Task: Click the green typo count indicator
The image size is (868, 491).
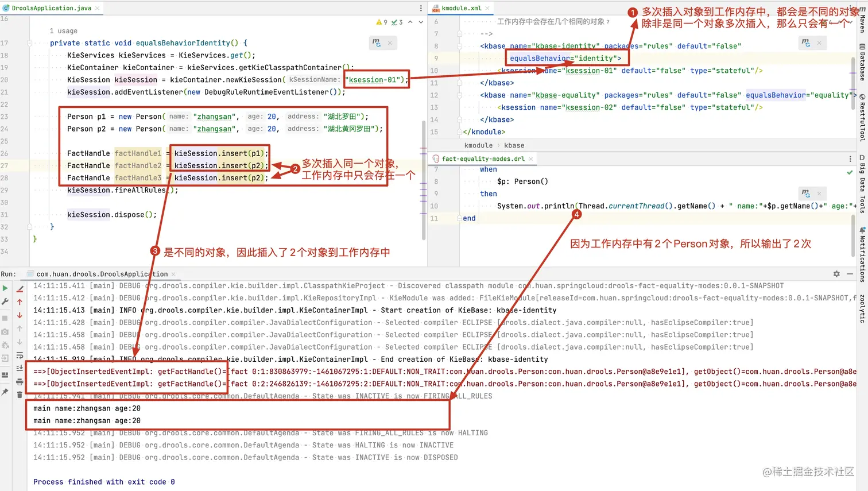Action: click(397, 22)
